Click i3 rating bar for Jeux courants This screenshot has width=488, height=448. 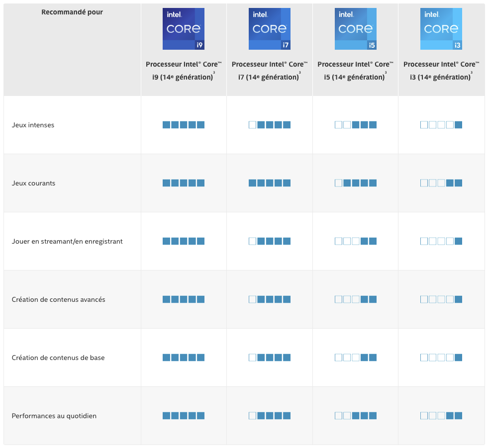click(x=441, y=183)
